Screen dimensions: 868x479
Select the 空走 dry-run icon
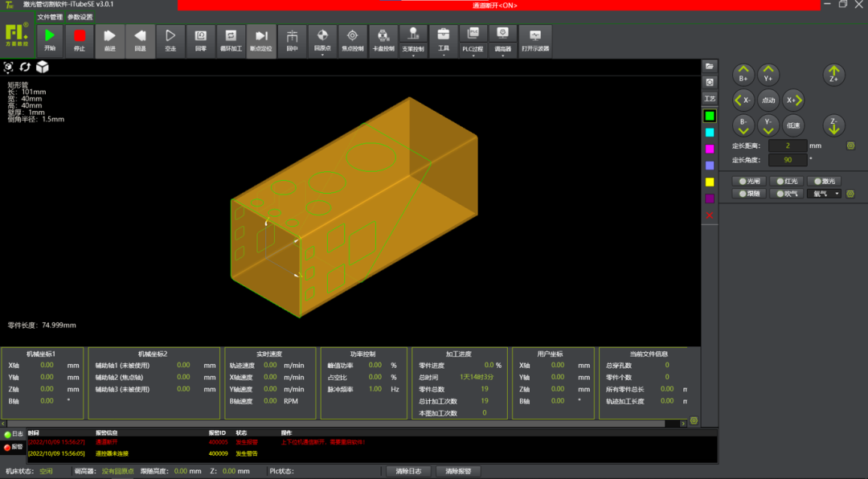point(170,40)
